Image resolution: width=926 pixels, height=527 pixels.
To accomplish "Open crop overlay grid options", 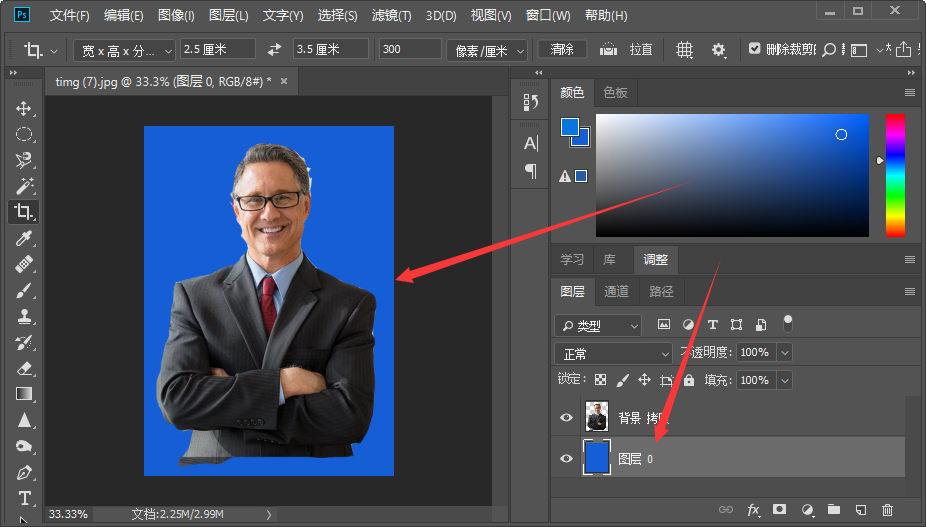I will click(x=684, y=50).
